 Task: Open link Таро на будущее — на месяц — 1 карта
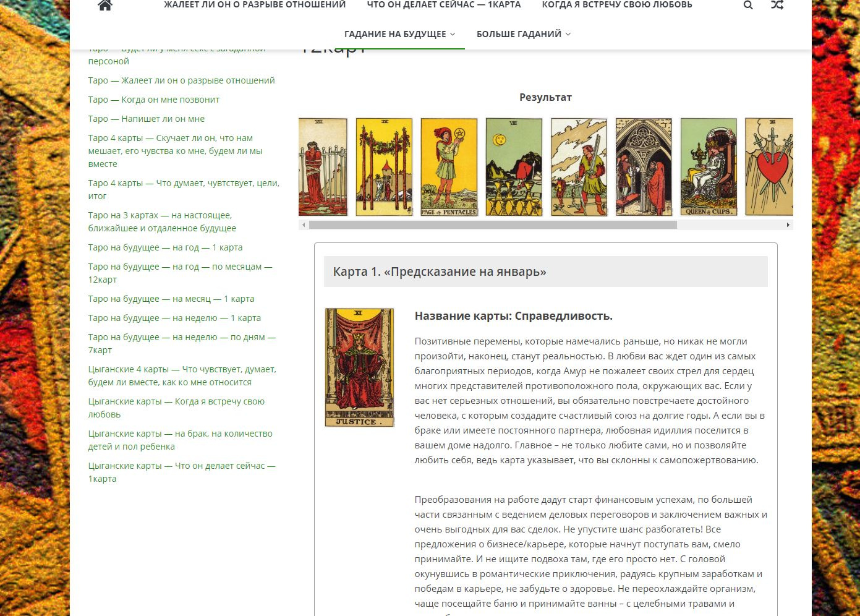point(171,299)
